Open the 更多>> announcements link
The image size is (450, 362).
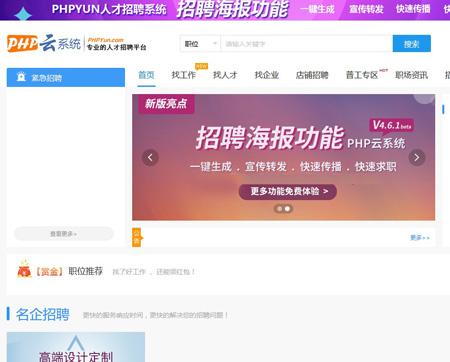tap(420, 238)
